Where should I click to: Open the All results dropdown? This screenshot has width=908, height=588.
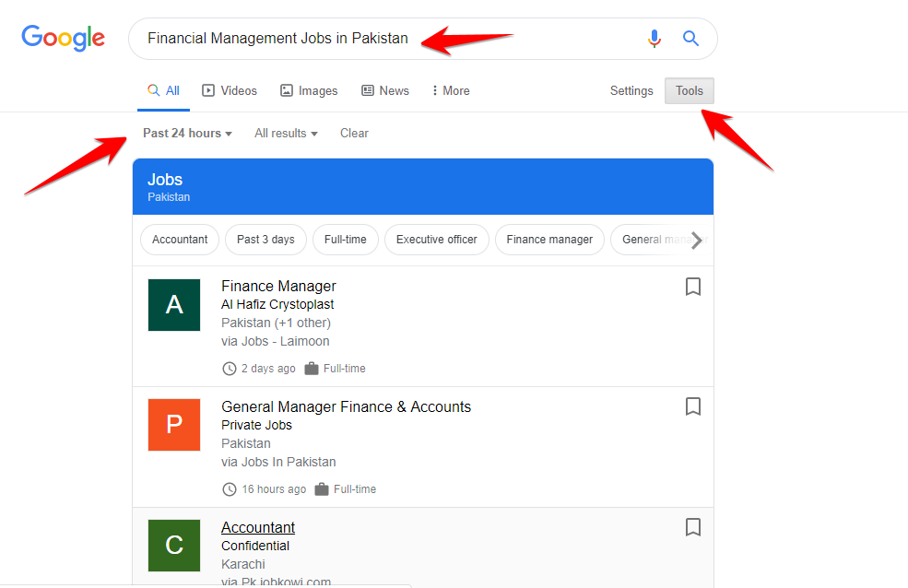click(x=286, y=134)
